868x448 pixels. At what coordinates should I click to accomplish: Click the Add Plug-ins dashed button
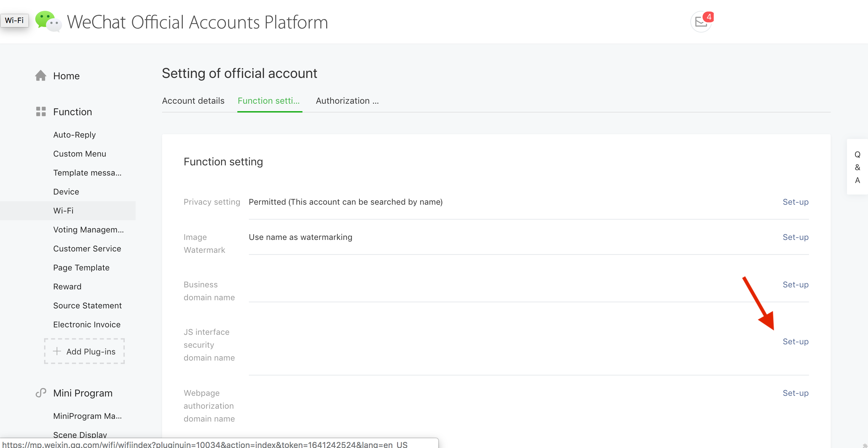tap(84, 351)
